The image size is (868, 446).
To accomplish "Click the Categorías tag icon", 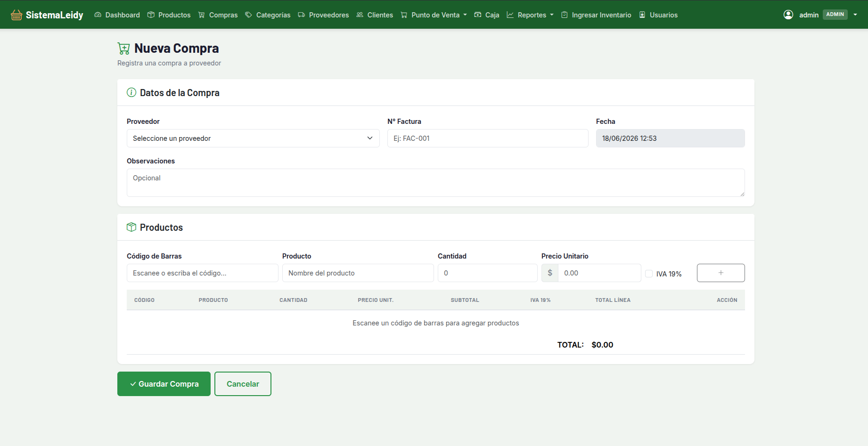I will (249, 15).
